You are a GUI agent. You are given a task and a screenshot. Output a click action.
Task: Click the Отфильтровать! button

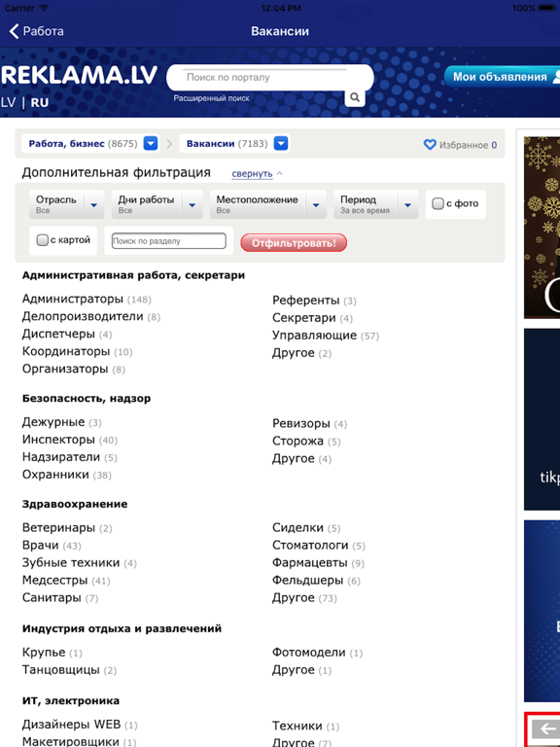click(294, 243)
